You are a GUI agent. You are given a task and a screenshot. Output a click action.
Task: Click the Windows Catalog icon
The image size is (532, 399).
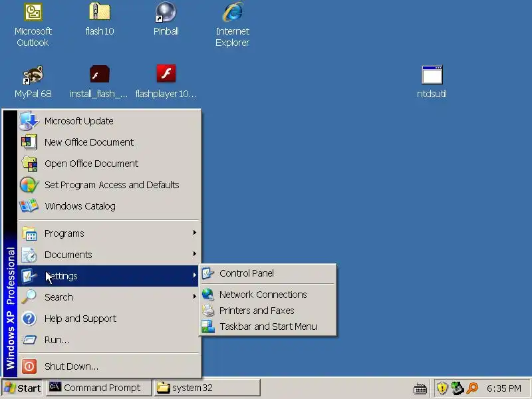pos(29,206)
